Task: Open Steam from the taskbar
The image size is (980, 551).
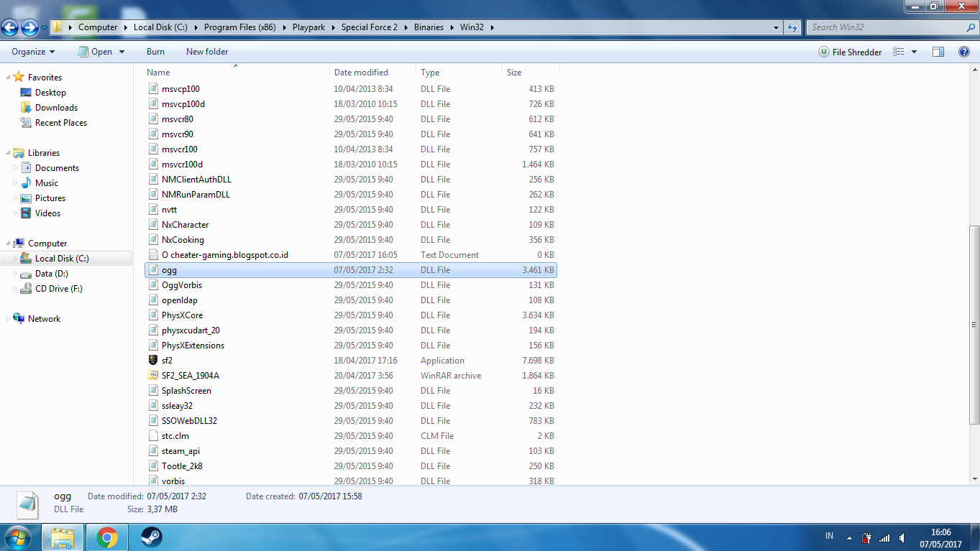Action: (151, 537)
